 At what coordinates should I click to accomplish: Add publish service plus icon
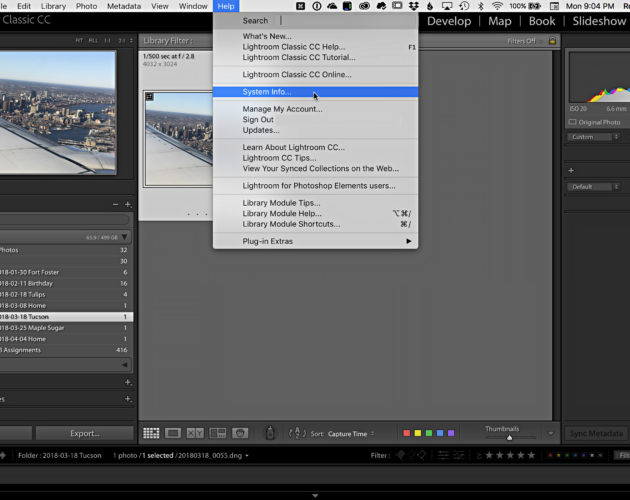[x=128, y=399]
